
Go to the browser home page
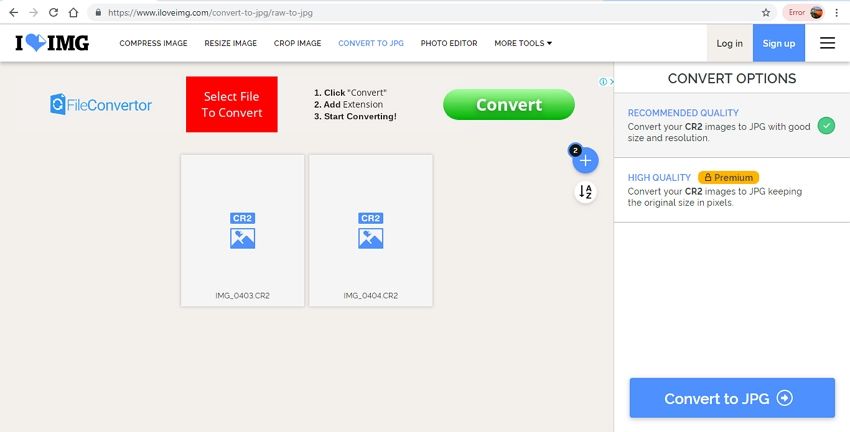tap(74, 13)
